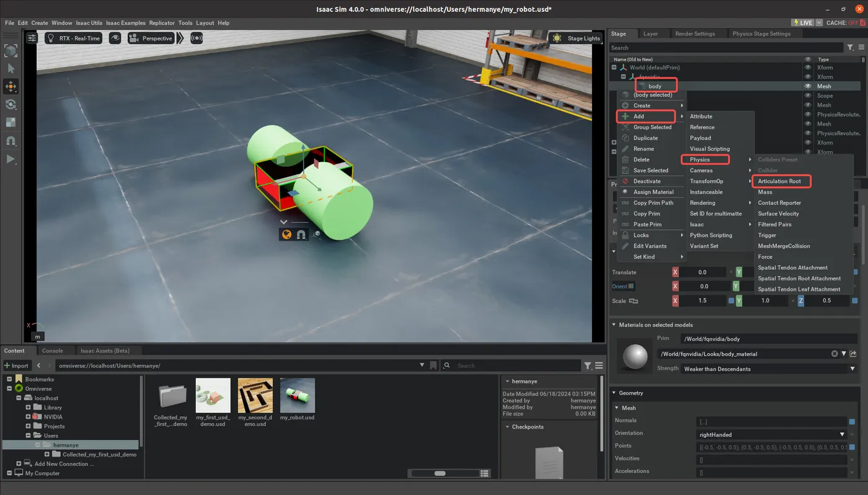Switch to the Layer tab
Screen dimensions: 868x495
[650, 33]
